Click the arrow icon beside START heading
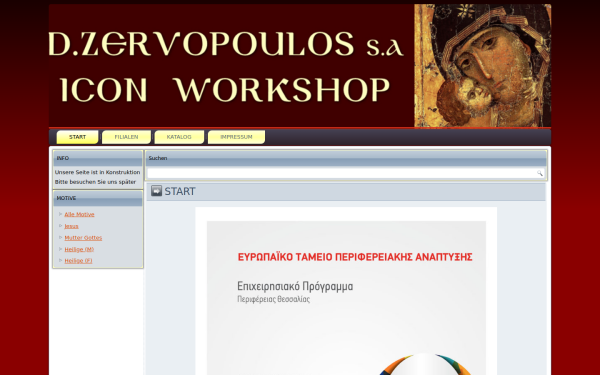Screen dimensions: 600x375 (156, 191)
